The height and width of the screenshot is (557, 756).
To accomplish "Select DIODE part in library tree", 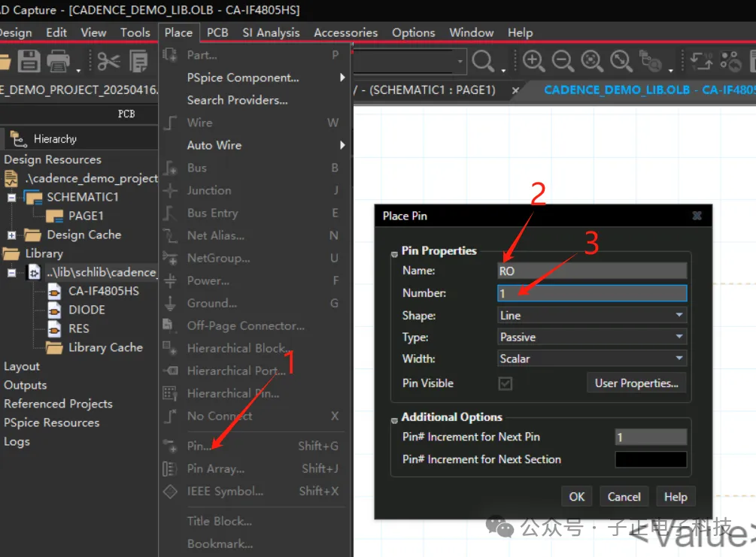I will point(87,310).
